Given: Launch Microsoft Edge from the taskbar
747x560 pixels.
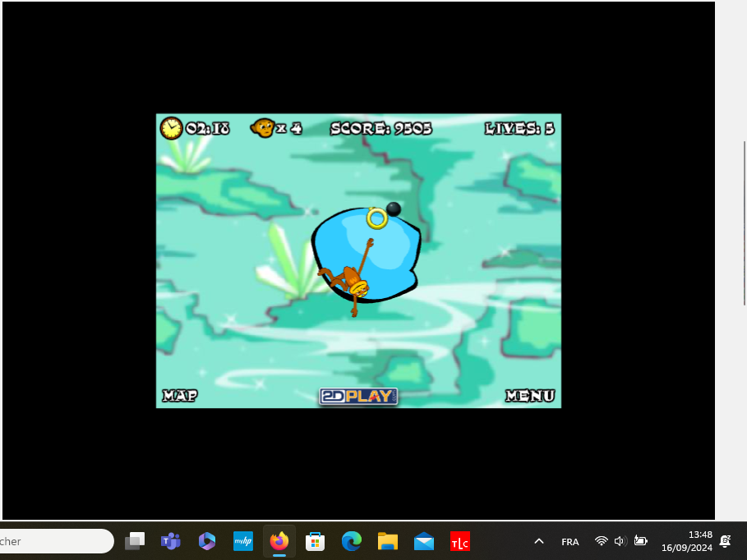Looking at the screenshot, I should point(352,541).
